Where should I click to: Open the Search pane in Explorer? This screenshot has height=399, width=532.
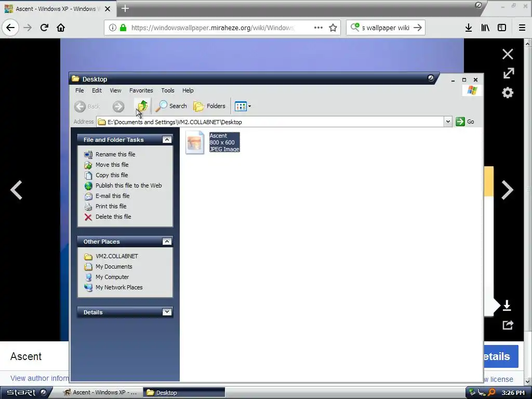pos(171,106)
